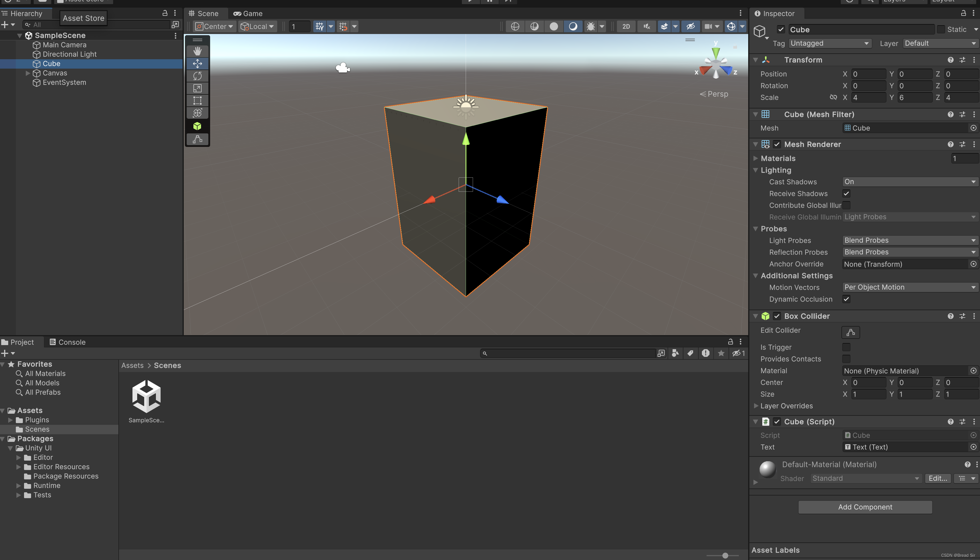Viewport: 980px width, 560px height.
Task: Enable Provides Contacts checkbox
Action: pyautogui.click(x=846, y=359)
